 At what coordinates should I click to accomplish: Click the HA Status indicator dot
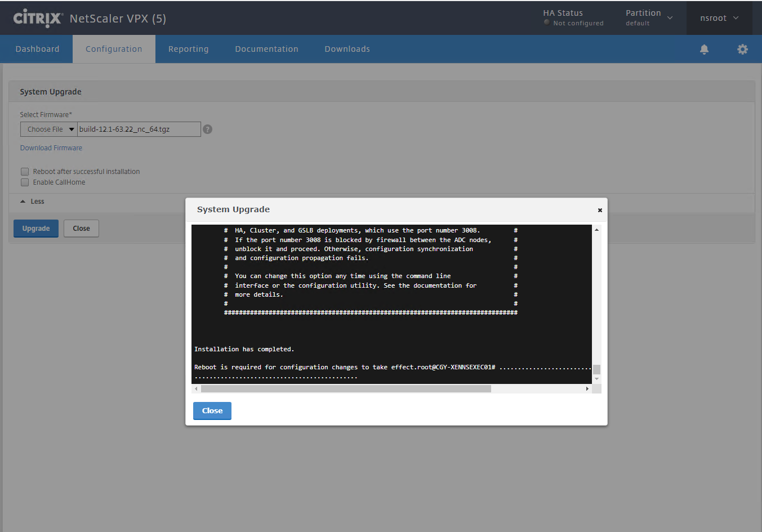click(547, 23)
